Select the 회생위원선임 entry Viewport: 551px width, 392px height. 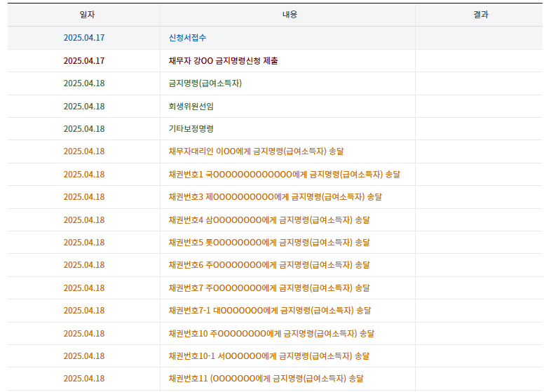(191, 106)
